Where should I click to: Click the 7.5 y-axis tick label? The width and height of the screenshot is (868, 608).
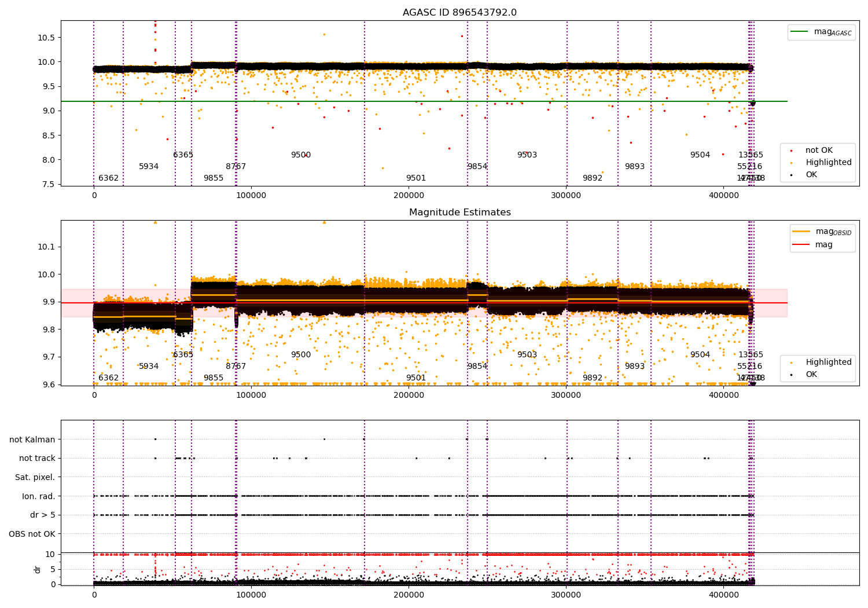pyautogui.click(x=49, y=184)
